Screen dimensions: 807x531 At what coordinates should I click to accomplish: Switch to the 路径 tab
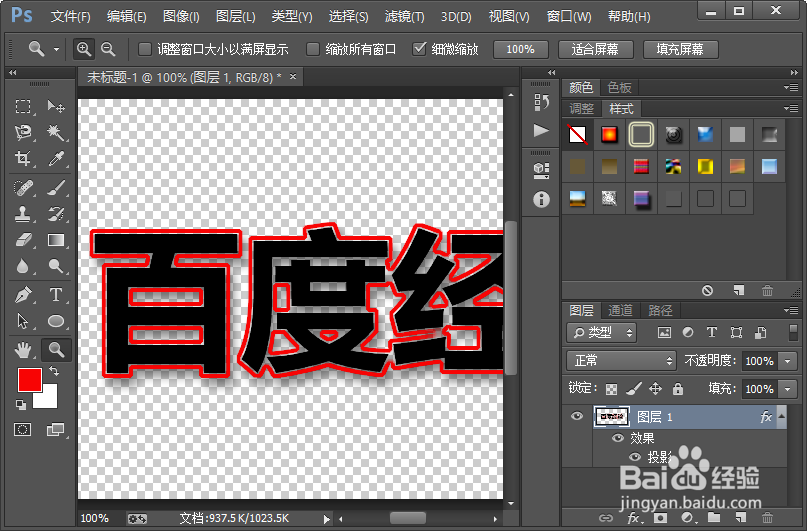click(660, 310)
